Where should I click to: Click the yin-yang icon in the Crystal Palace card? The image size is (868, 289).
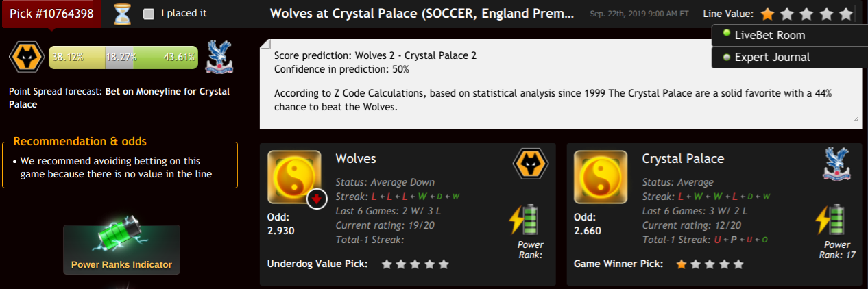(x=601, y=177)
